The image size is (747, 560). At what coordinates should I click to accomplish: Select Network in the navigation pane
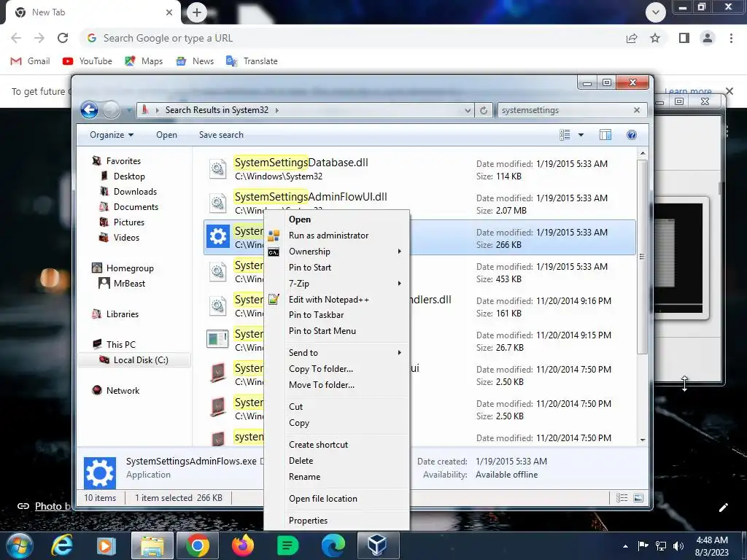[123, 391]
